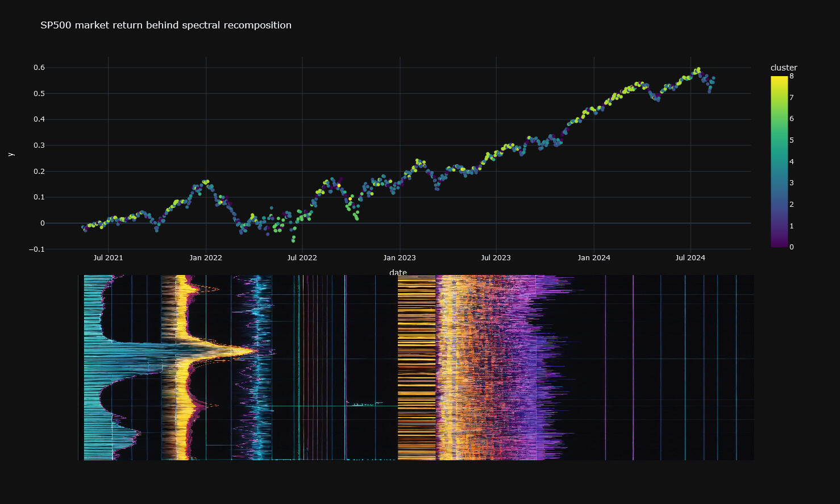Image resolution: width=840 pixels, height=504 pixels.
Task: Click the 'Jan 2023' x-axis tick label
Action: click(x=401, y=257)
